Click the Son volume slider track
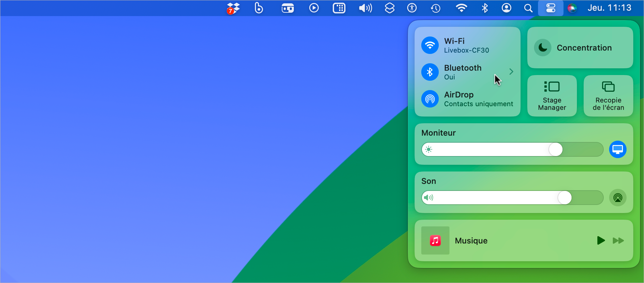 click(513, 198)
